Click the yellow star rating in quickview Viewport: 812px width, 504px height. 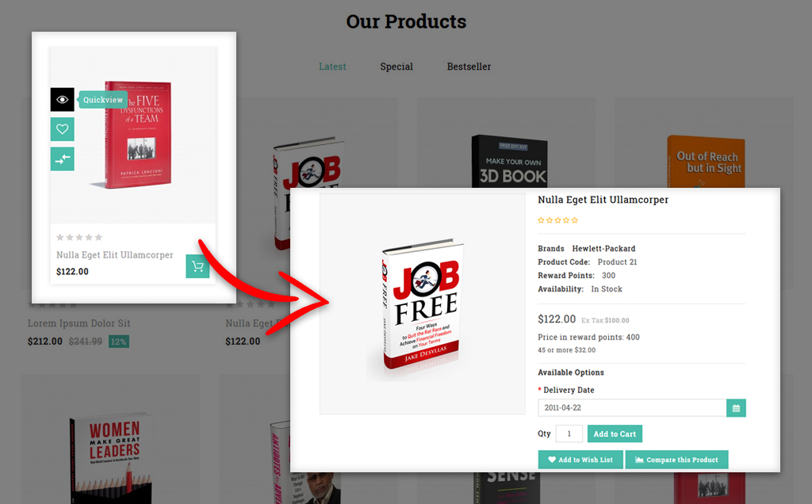point(557,220)
